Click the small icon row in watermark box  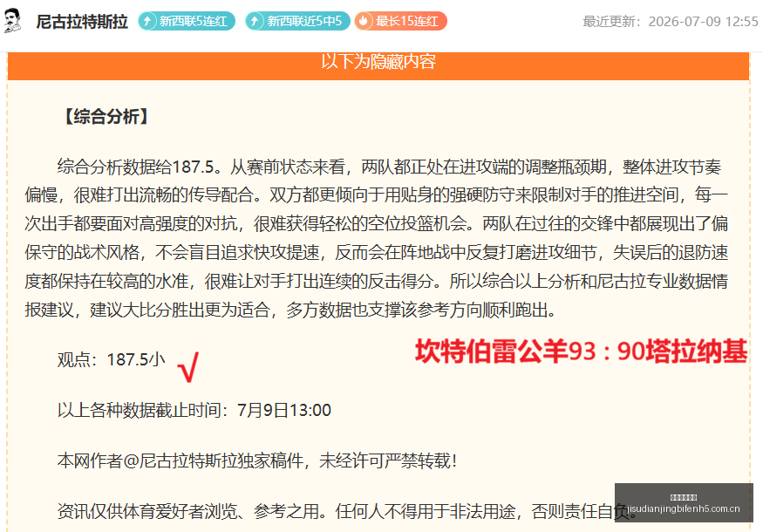(684, 497)
